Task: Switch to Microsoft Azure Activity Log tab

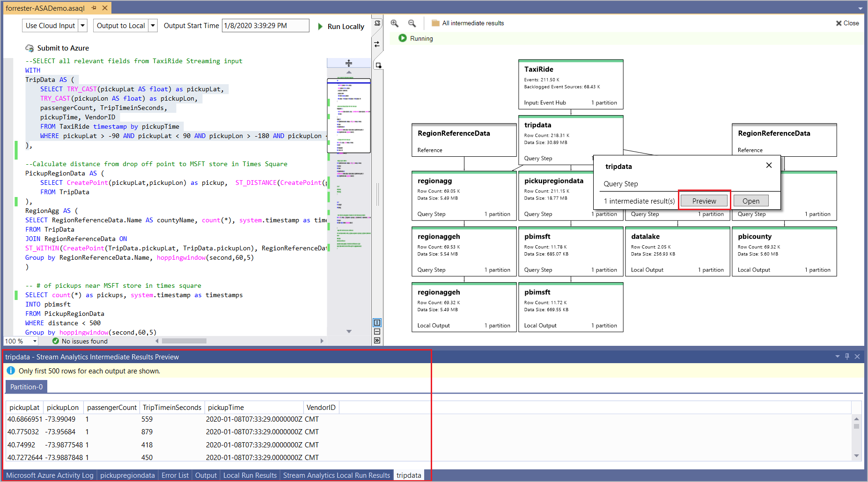Action: coord(50,475)
